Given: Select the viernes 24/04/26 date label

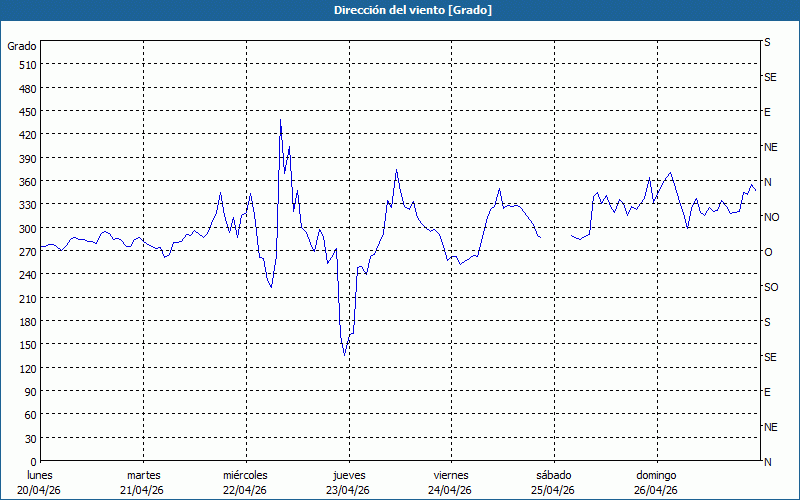Looking at the screenshot, I should tap(450, 482).
